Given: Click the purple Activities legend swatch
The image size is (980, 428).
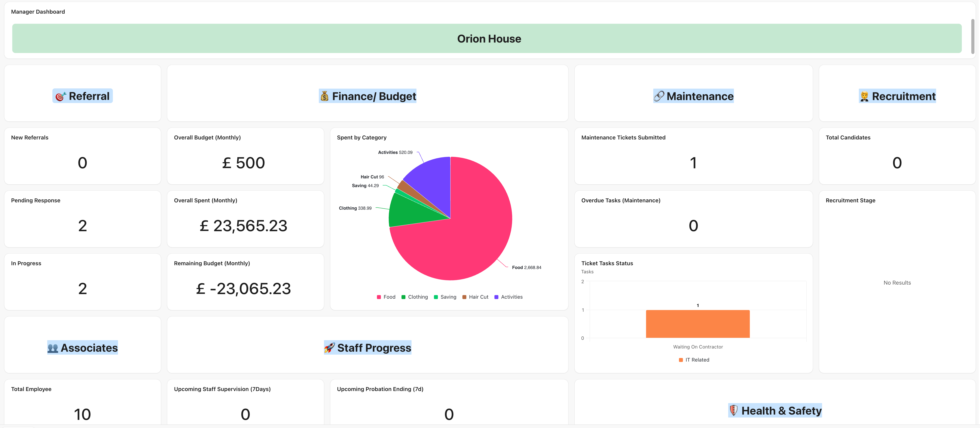Looking at the screenshot, I should [x=496, y=297].
